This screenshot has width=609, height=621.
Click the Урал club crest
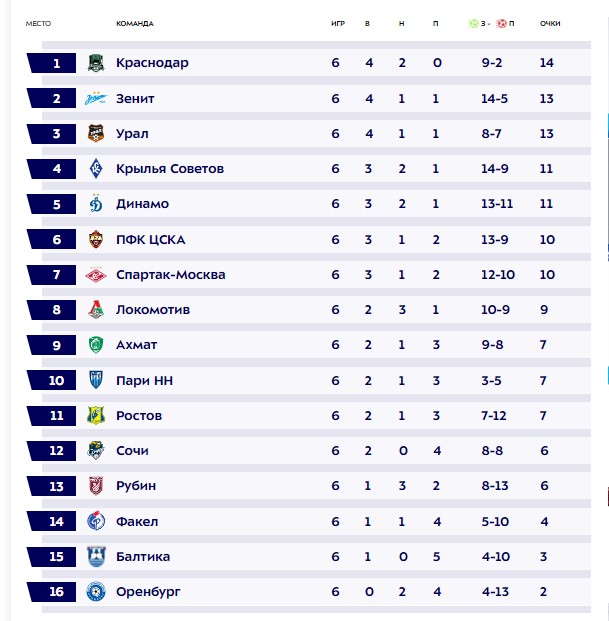point(96,133)
